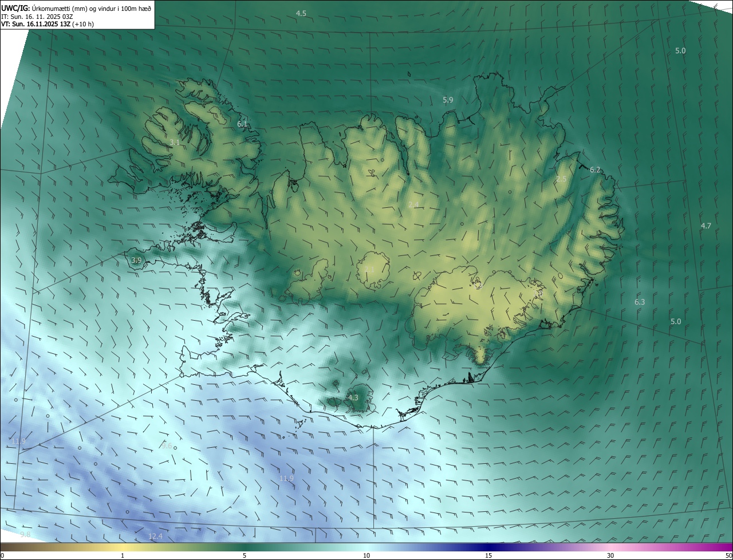Select the 'IT: Sun. 16. 11. 2025 03Z' line
Viewport: 733px width, 560px height.
coord(37,17)
